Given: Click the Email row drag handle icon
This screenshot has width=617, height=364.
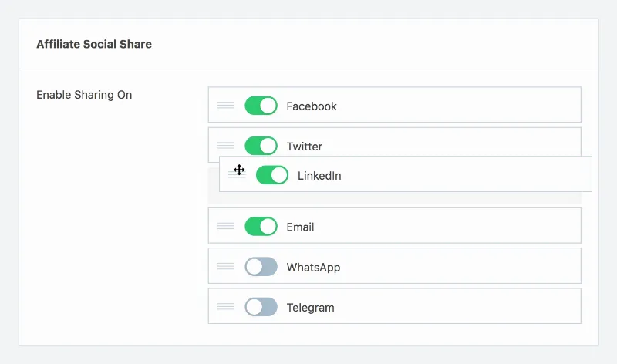Looking at the screenshot, I should tap(226, 226).
